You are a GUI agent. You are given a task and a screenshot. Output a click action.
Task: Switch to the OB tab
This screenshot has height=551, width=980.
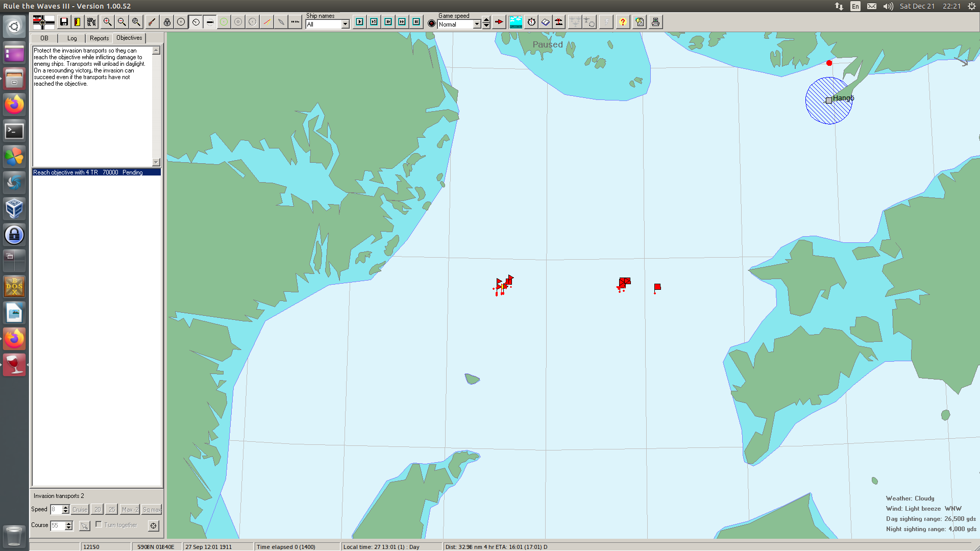44,38
